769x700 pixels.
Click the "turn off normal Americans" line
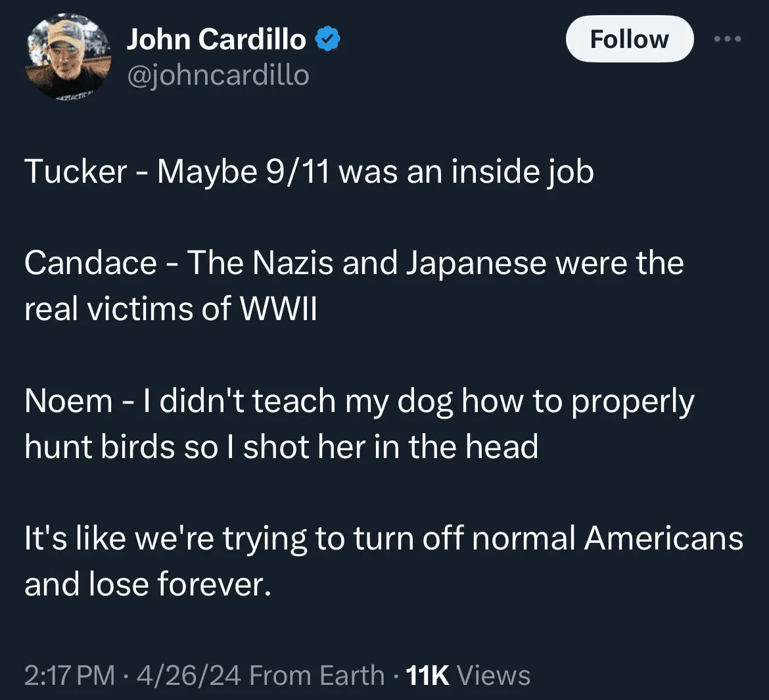click(383, 539)
